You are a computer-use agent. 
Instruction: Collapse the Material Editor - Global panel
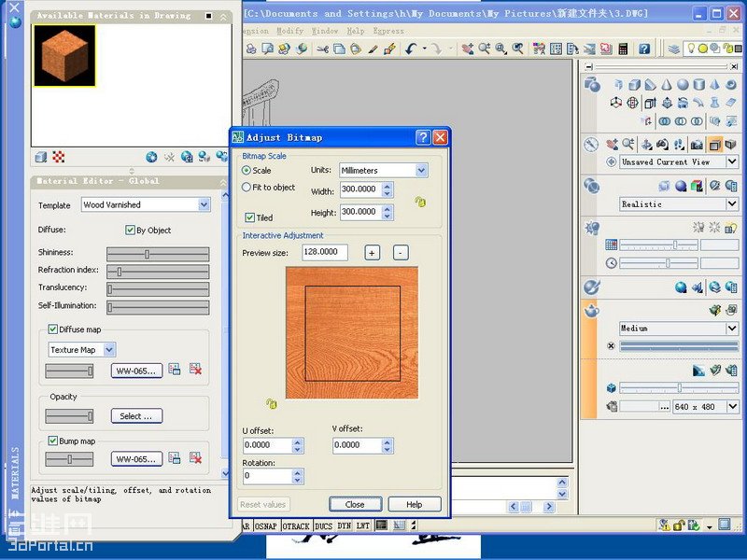[223, 182]
